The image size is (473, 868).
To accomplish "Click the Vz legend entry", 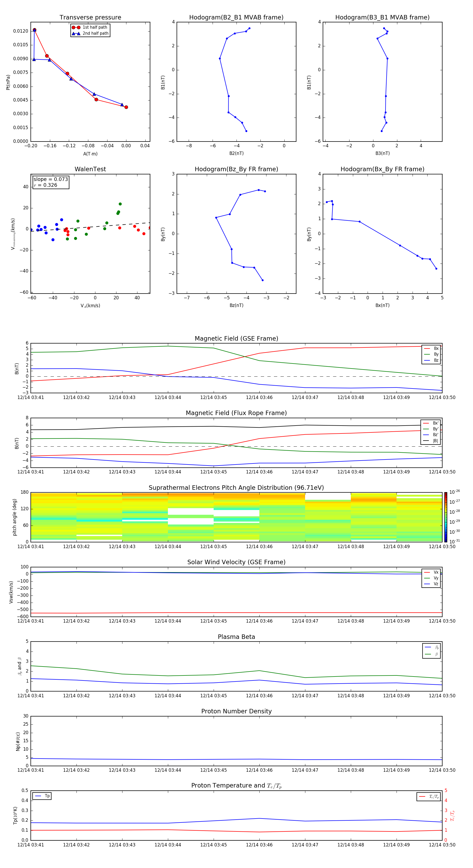I will pyautogui.click(x=431, y=584).
